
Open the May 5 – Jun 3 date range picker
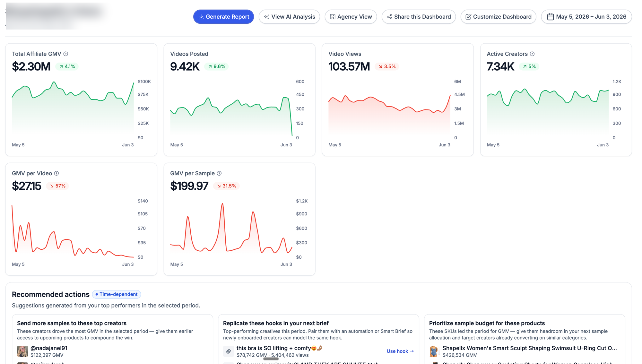point(586,17)
